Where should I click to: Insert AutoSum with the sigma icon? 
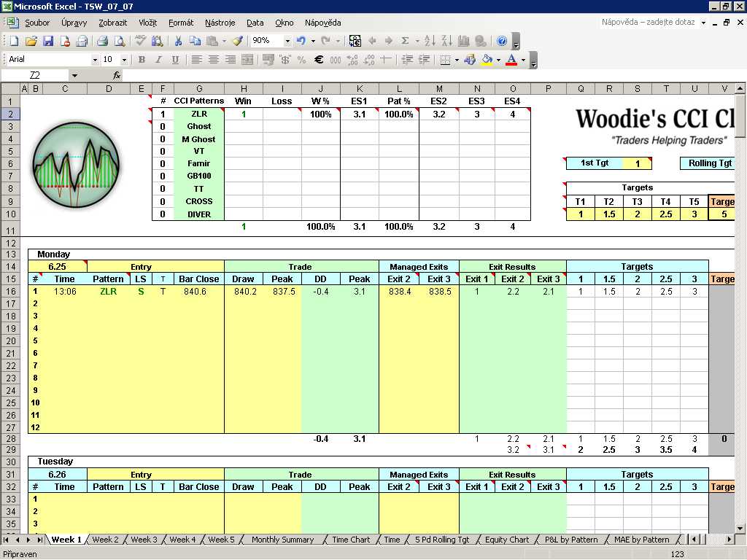coord(405,41)
